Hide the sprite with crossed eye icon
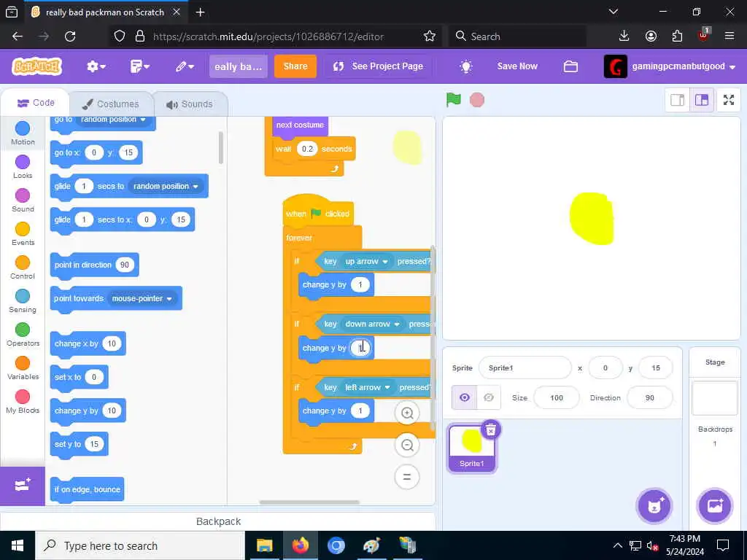Screen dimensions: 747x560 point(489,397)
